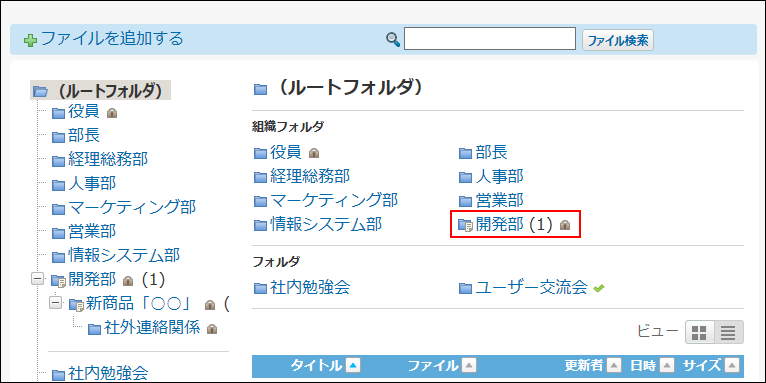This screenshot has width=766, height=383.
Task: Click the magnifier icon beside the search box
Action: pos(393,40)
